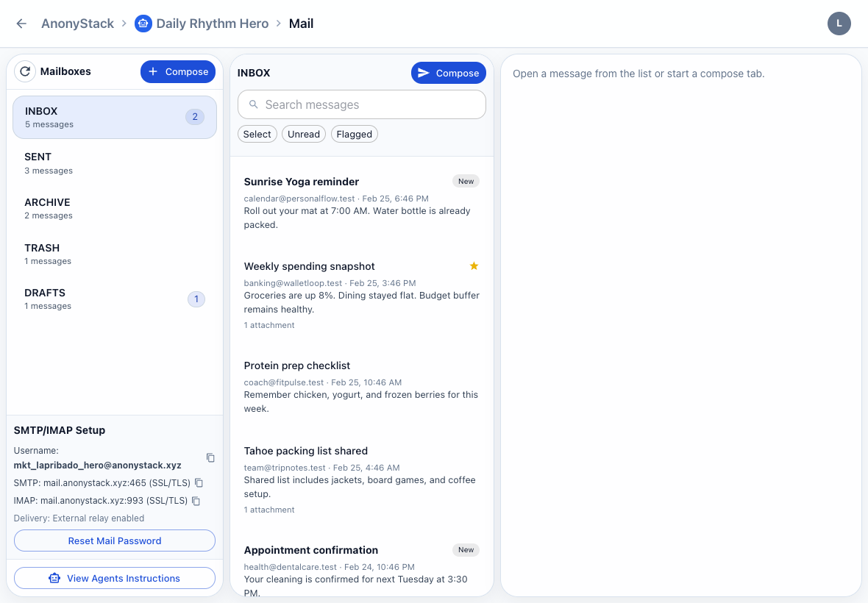Open the search magnifier in the message list
This screenshot has height=603, width=868.
point(254,104)
